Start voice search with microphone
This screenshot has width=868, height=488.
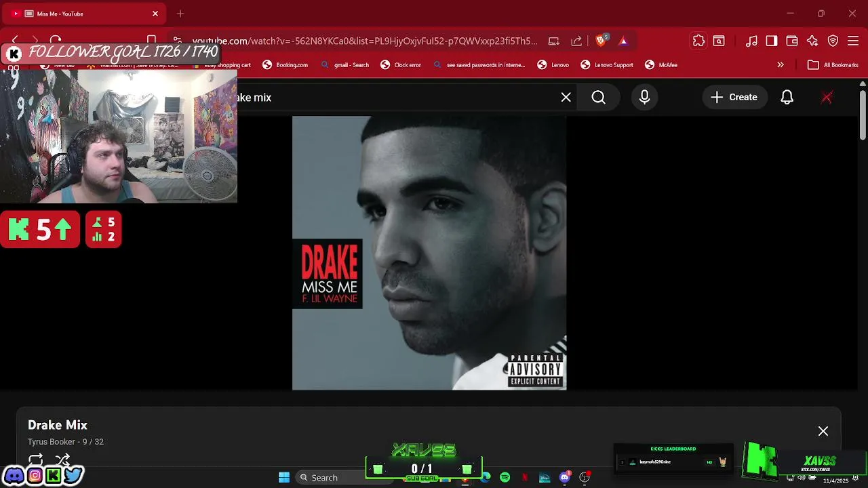click(x=645, y=98)
